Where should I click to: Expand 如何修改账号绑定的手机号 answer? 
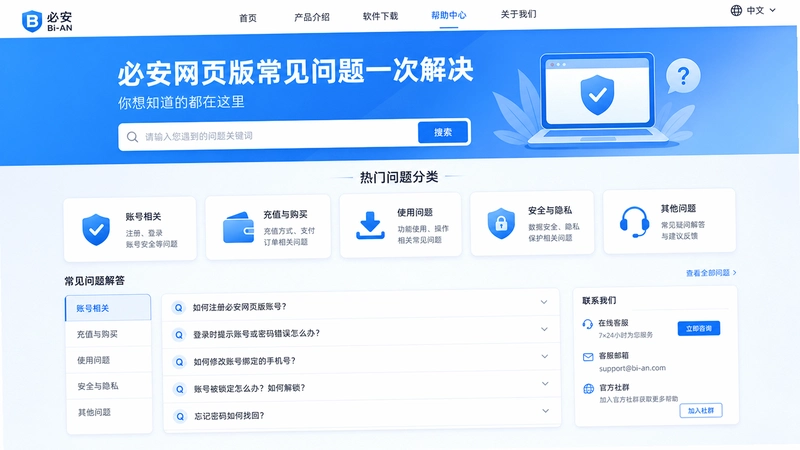point(545,356)
